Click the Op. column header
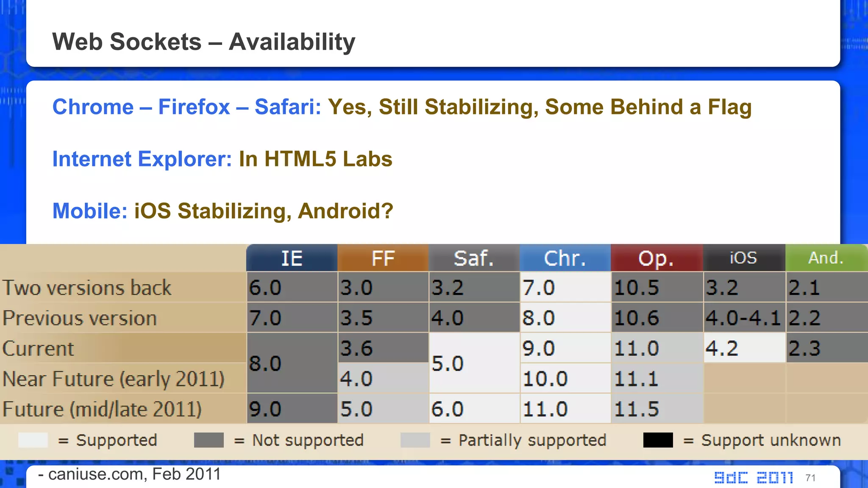Image resolution: width=868 pixels, height=488 pixels. (x=656, y=258)
